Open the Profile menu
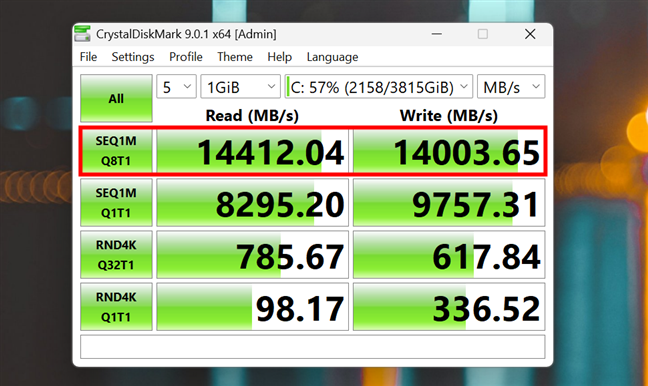Viewport: 648px width, 386px height. (x=186, y=57)
